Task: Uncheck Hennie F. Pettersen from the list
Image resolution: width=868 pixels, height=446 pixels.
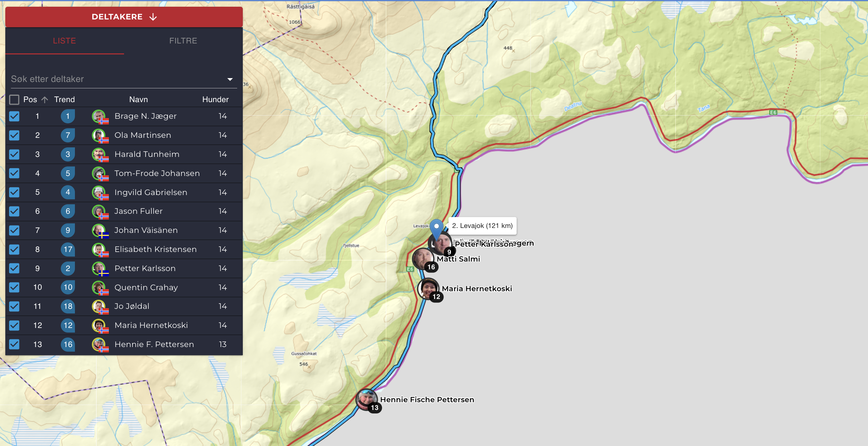Action: tap(14, 345)
